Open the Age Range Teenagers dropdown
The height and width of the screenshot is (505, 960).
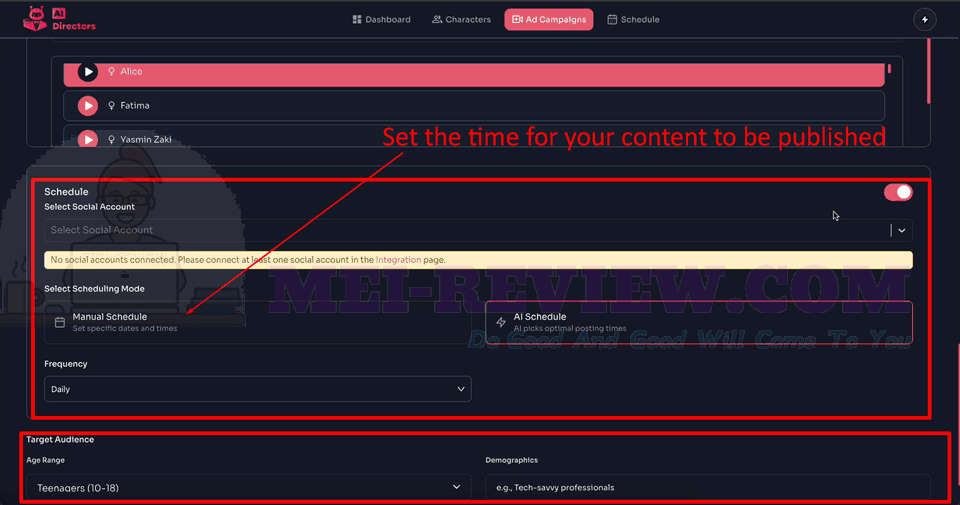tap(249, 488)
